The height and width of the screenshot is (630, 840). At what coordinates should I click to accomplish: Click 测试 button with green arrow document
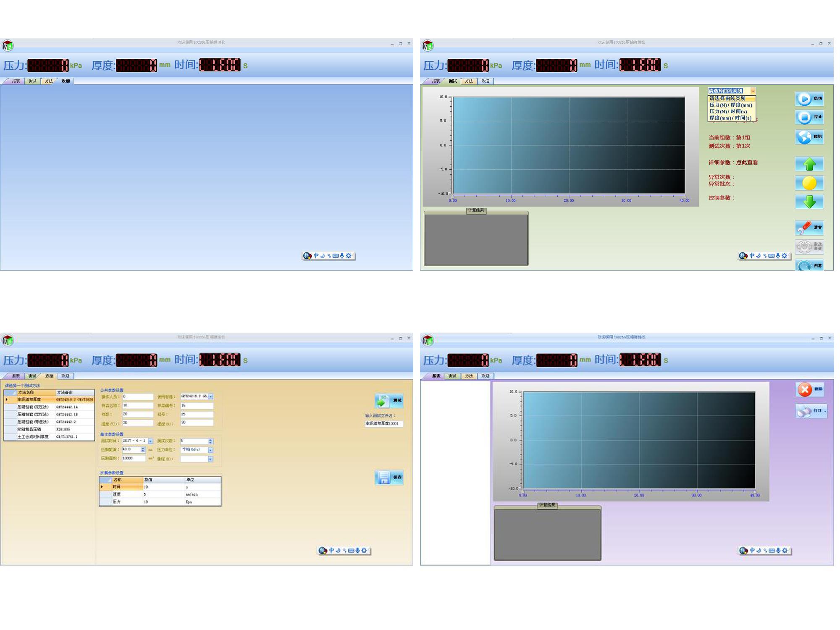388,401
